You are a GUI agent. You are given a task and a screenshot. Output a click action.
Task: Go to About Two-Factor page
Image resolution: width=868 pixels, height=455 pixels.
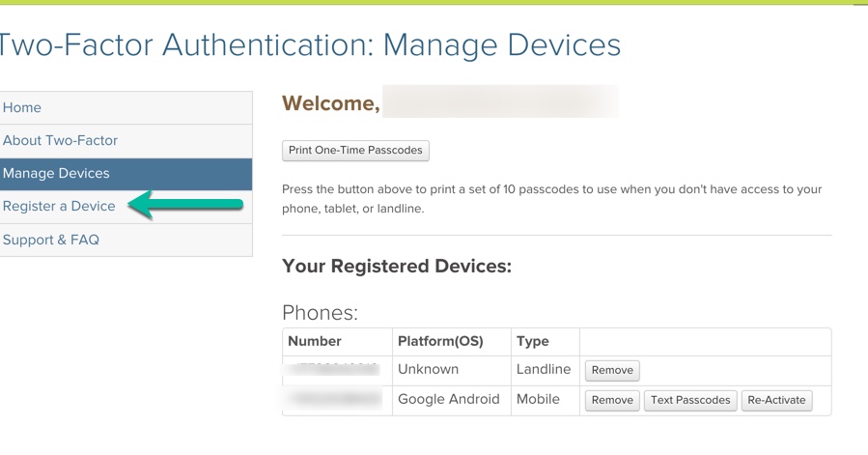pos(60,140)
